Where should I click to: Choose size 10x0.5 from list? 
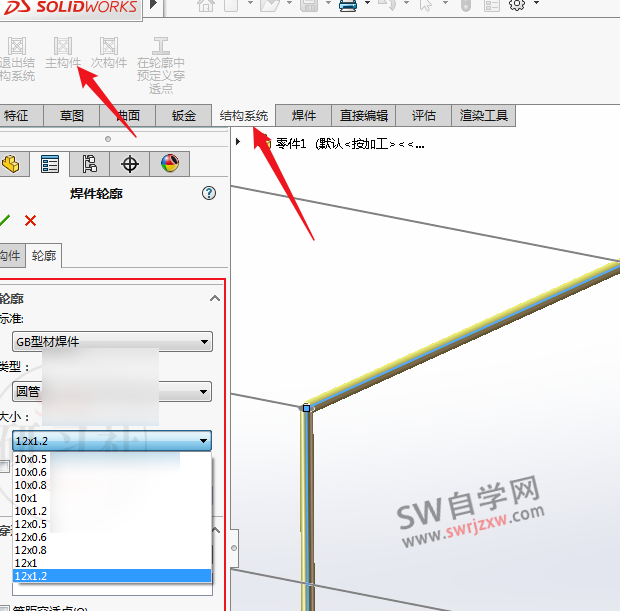point(112,459)
